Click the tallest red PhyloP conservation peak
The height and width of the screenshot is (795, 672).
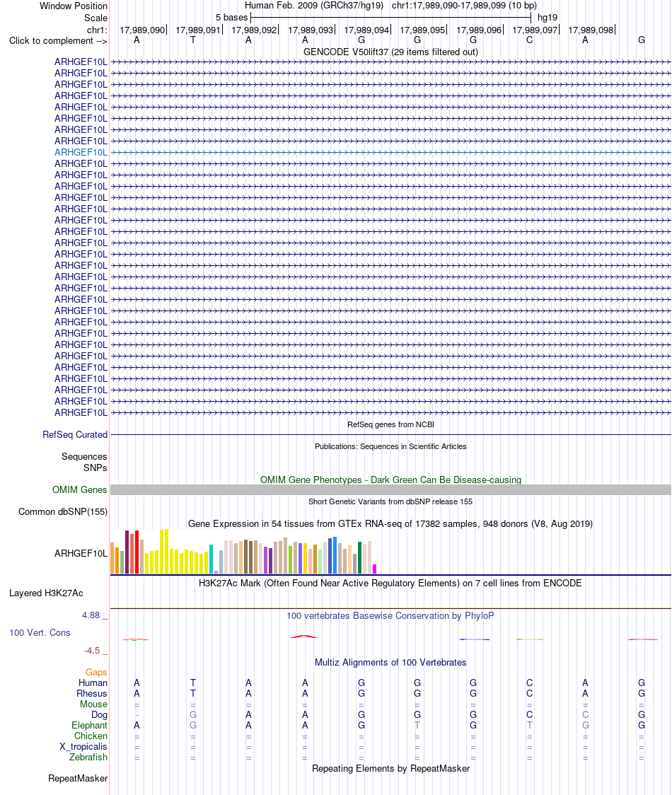tap(303, 637)
